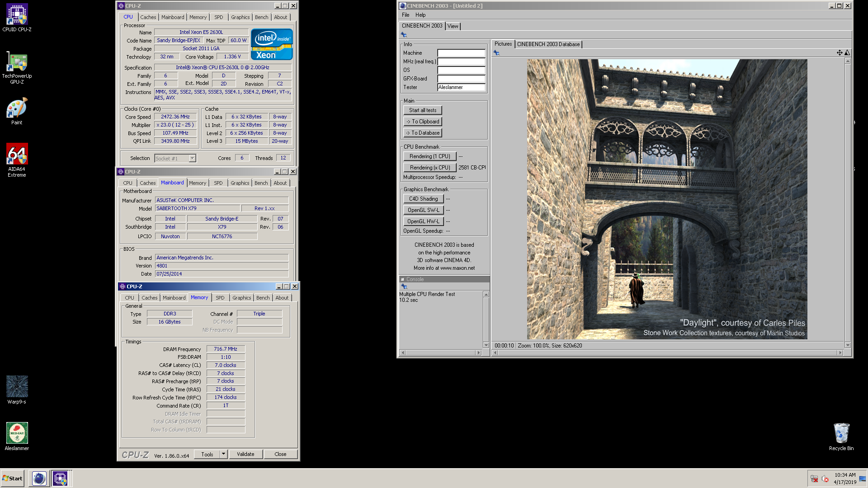This screenshot has height=488, width=868.
Task: Click the picture viewer vertical scrollbar
Action: click(848, 203)
